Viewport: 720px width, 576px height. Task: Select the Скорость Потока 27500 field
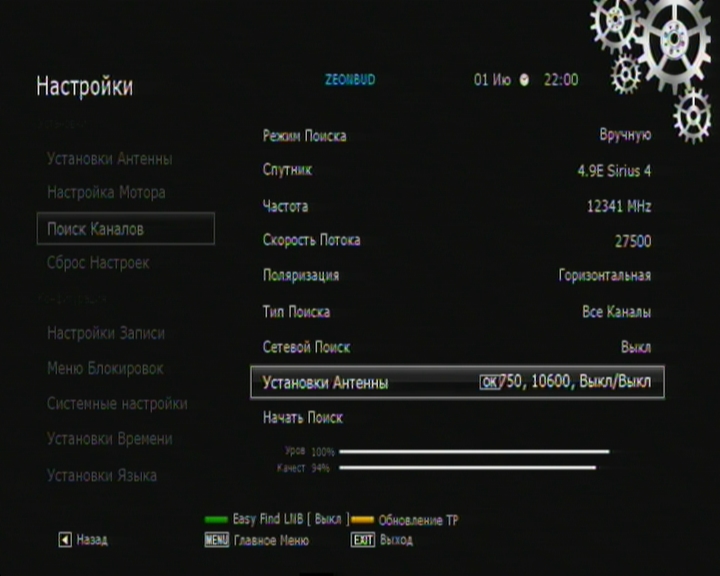tap(632, 241)
